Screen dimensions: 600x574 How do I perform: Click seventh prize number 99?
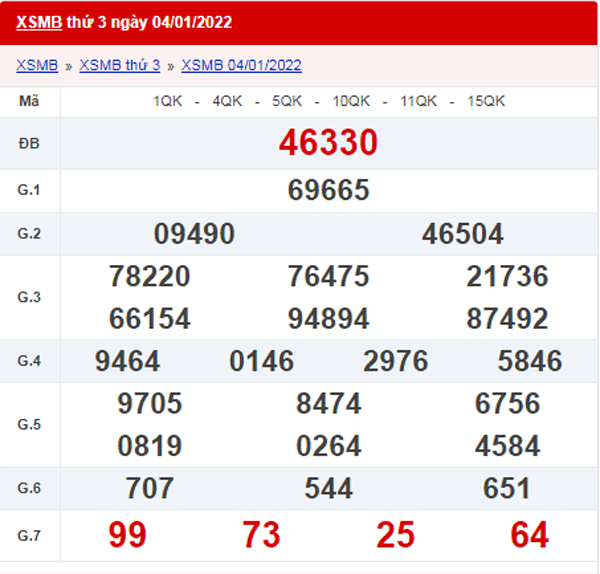coord(127,535)
